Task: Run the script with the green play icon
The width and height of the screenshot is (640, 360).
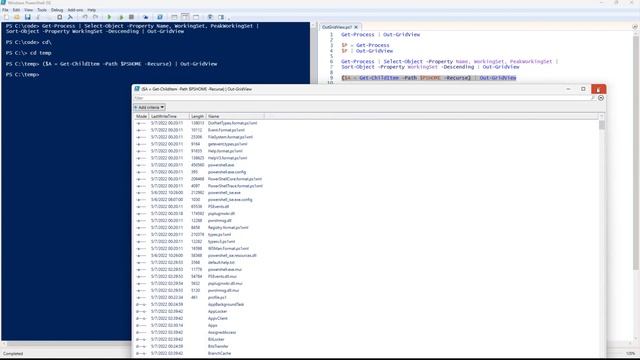Action: 109,17
